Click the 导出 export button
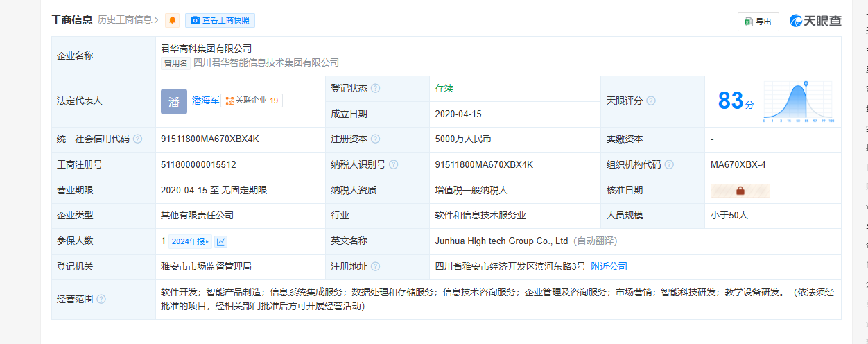 click(x=758, y=21)
